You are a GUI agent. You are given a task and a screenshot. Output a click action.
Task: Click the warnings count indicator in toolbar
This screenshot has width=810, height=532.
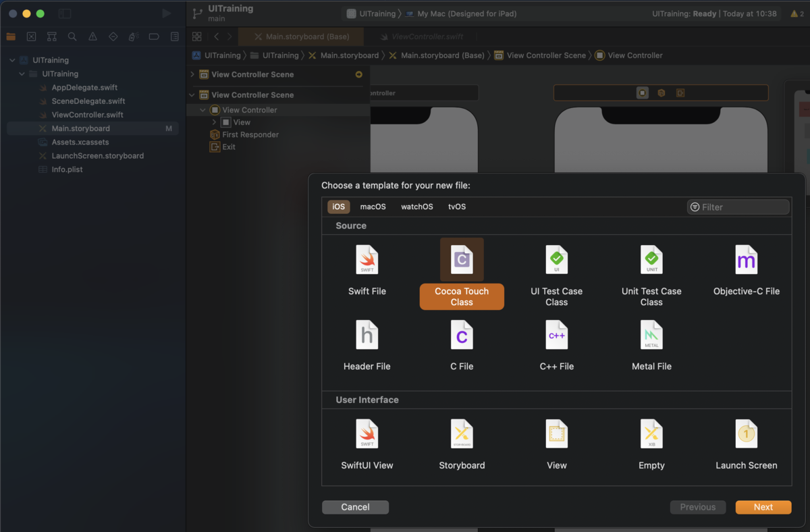(x=796, y=14)
